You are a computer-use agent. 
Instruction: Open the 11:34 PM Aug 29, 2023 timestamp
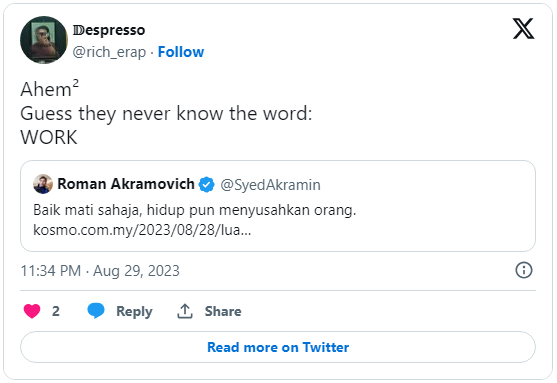coord(100,271)
